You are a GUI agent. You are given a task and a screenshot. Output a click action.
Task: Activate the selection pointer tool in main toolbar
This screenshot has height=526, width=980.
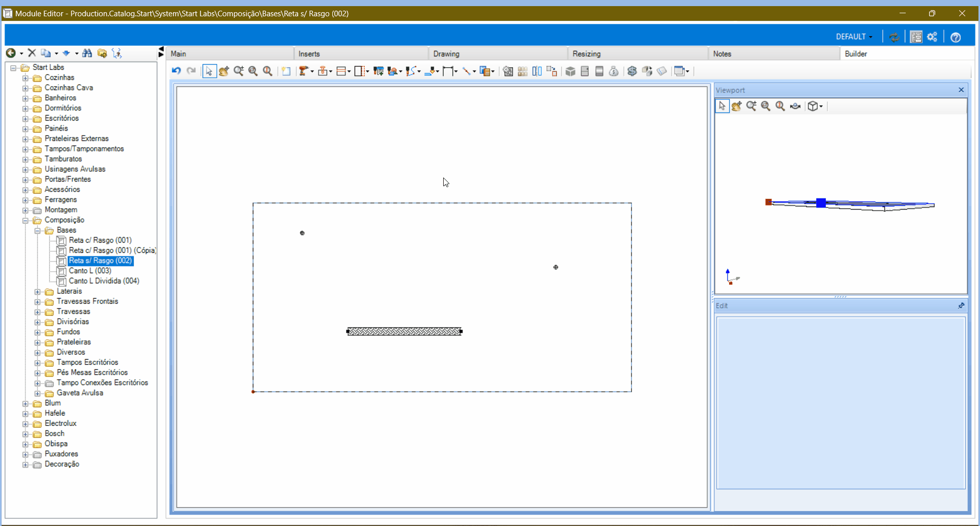coord(209,71)
